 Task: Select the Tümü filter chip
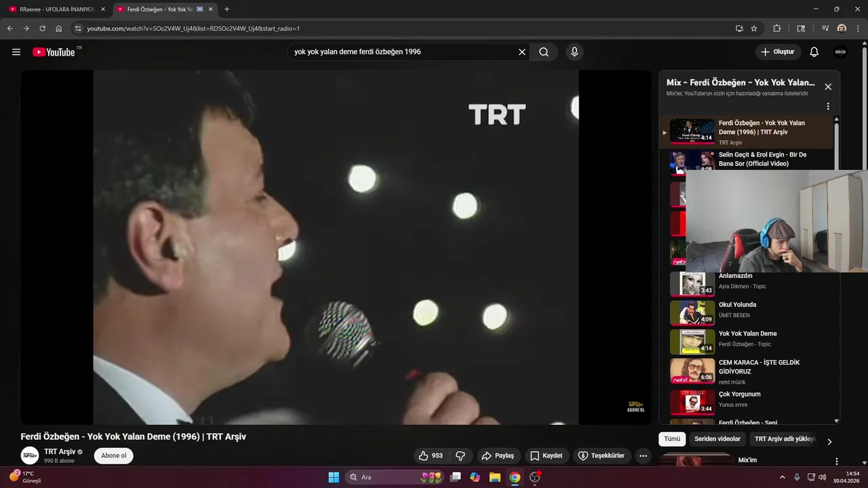coord(672,439)
